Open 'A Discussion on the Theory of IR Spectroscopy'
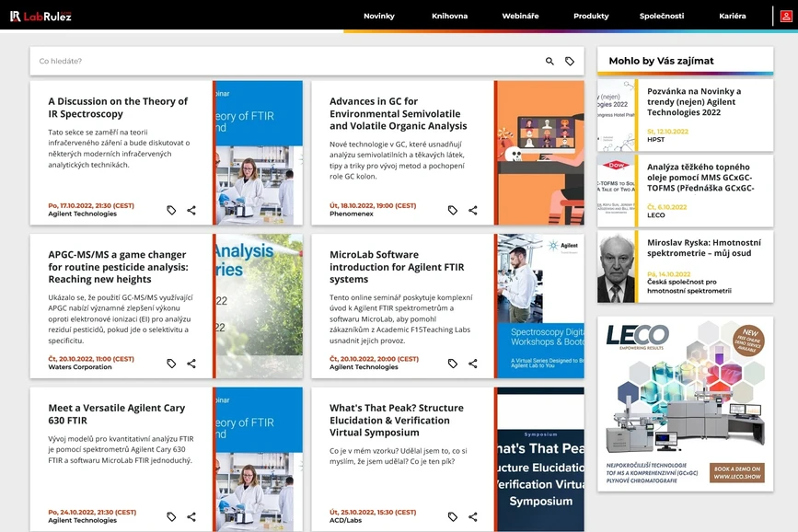Screen dimensions: 798x532 tap(118, 108)
